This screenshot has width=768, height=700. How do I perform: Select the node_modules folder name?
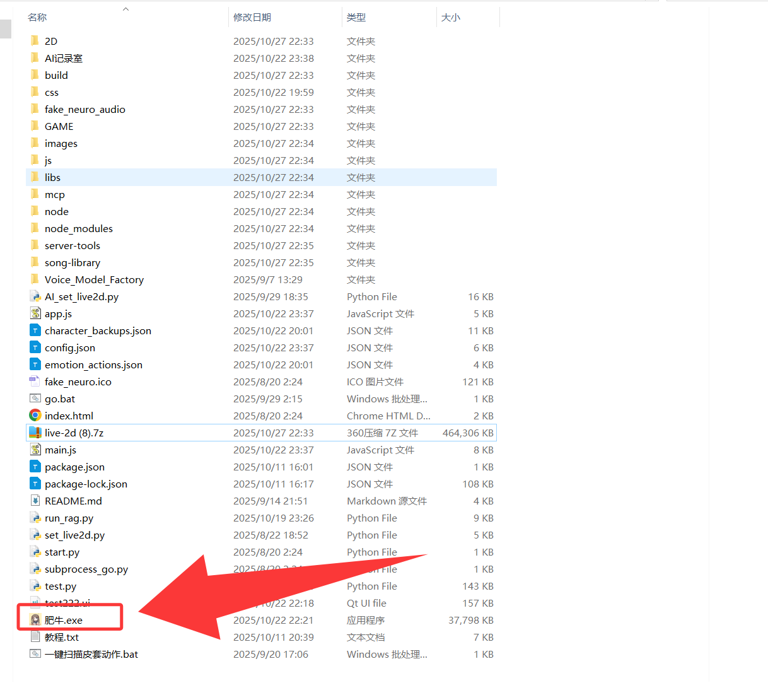click(x=79, y=228)
